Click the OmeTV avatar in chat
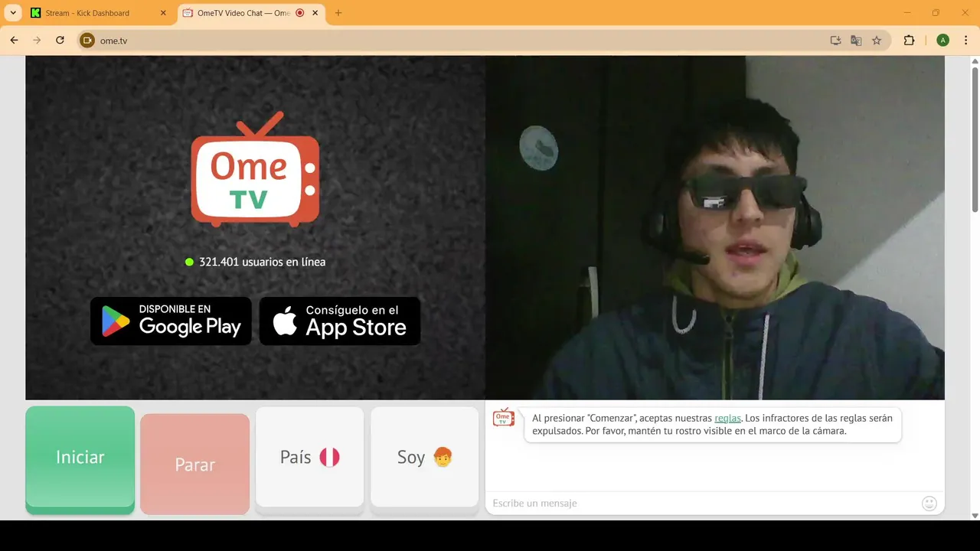The image size is (980, 551). pos(504,418)
